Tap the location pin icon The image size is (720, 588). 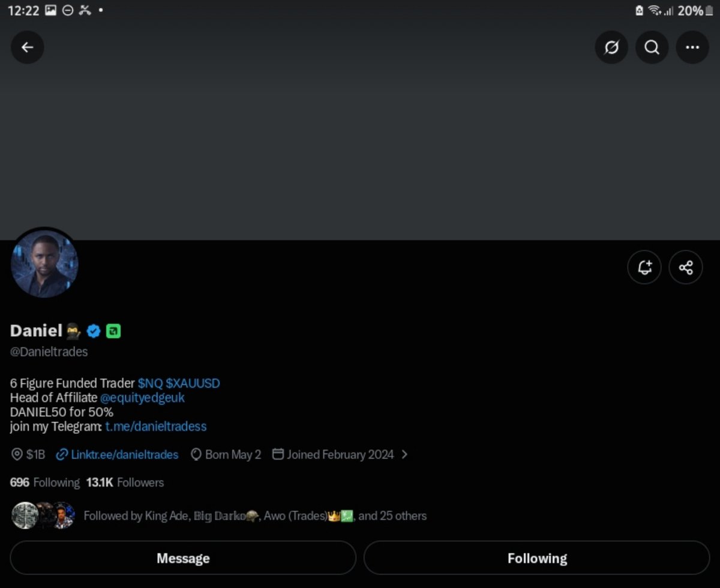coord(17,454)
